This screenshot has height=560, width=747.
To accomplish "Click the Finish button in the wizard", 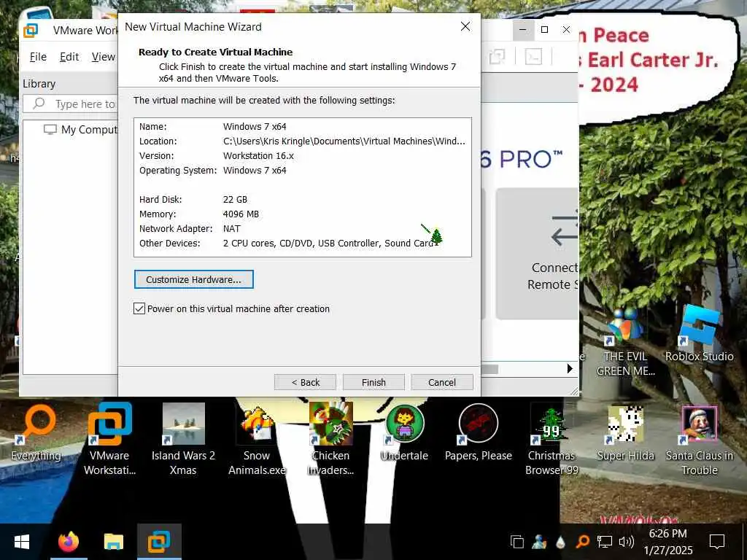I will pos(373,382).
